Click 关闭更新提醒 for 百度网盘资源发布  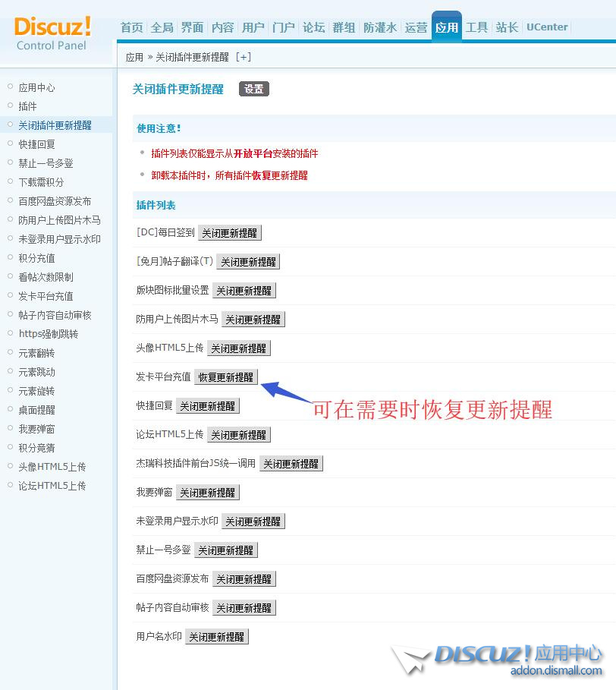click(x=244, y=579)
